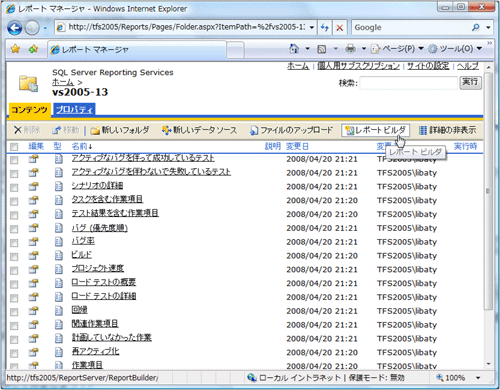This screenshot has width=500, height=390.
Task: Open the ロード テストの詳細 report link
Action: 104,296
